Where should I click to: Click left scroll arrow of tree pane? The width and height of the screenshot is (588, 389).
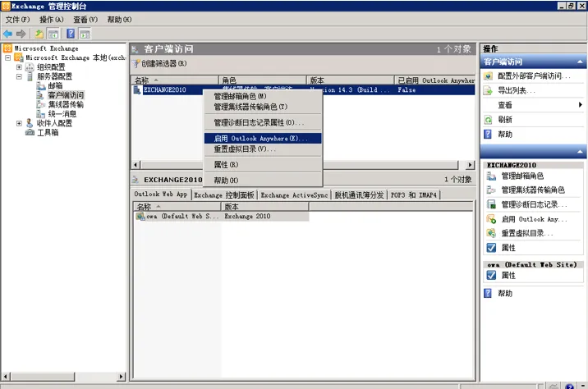[x=5, y=377]
